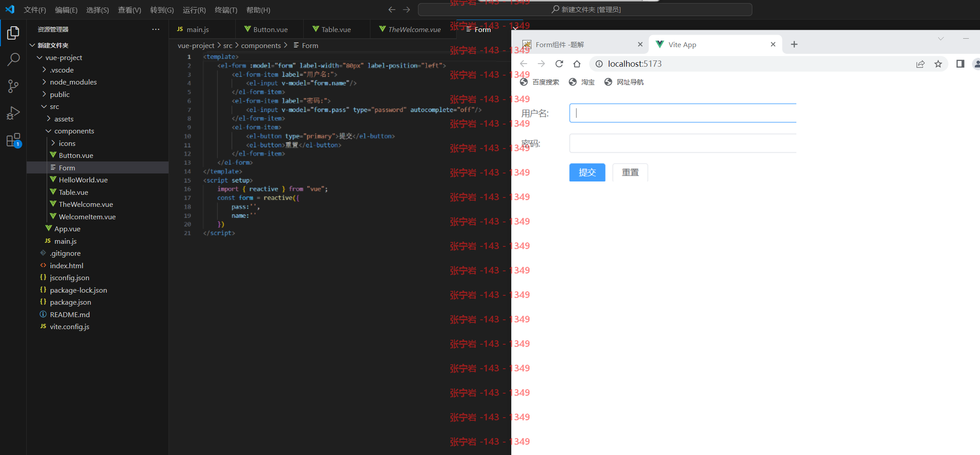Collapse the vue-project folder

[x=40, y=58]
